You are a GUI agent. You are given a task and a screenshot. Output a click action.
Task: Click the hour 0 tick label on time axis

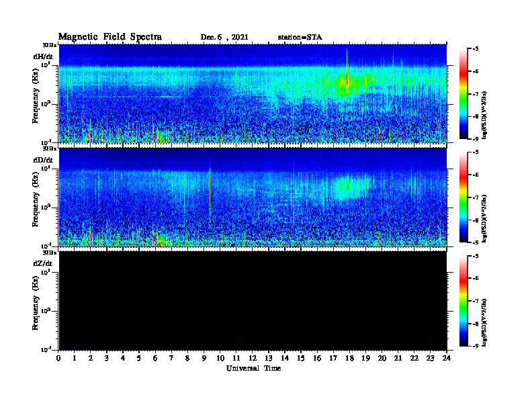point(58,358)
